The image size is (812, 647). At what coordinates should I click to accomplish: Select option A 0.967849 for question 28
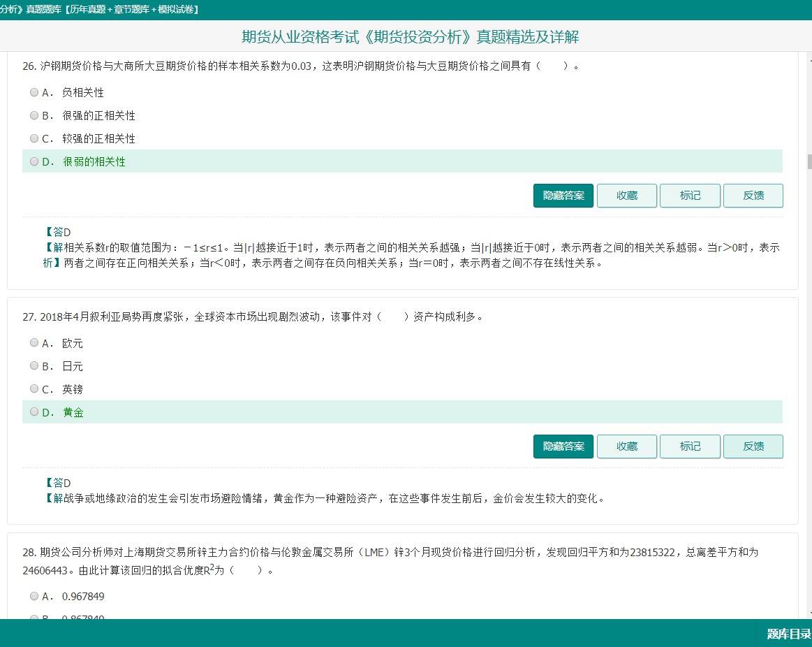(x=34, y=596)
